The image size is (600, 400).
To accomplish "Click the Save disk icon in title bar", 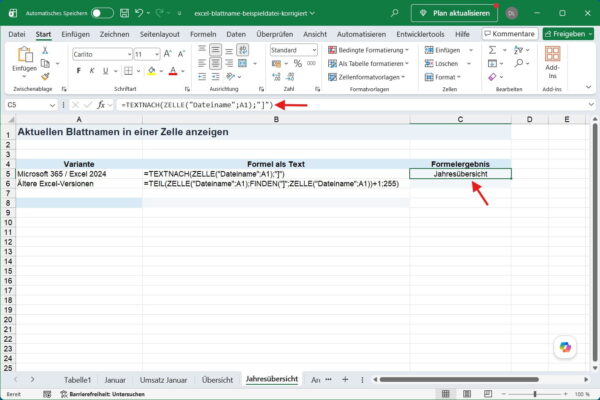I will click(x=124, y=13).
